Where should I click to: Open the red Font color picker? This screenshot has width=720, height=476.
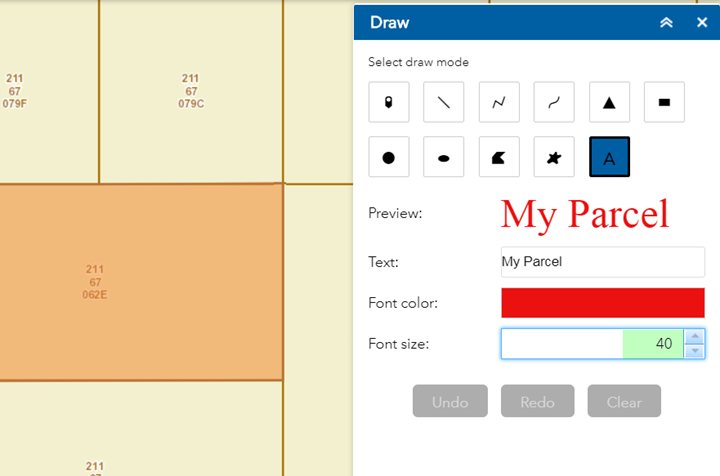[x=603, y=302]
